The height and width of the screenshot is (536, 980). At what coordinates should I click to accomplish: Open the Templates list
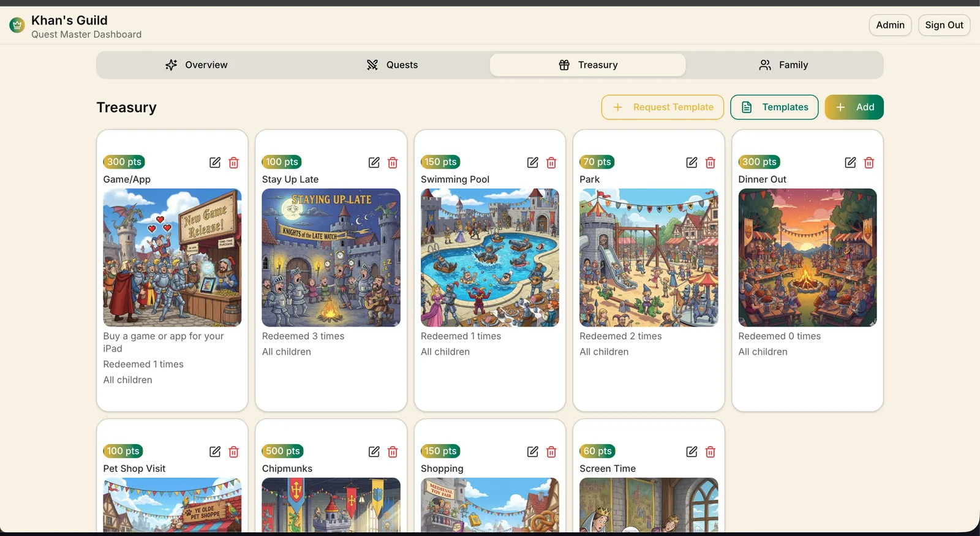[774, 107]
